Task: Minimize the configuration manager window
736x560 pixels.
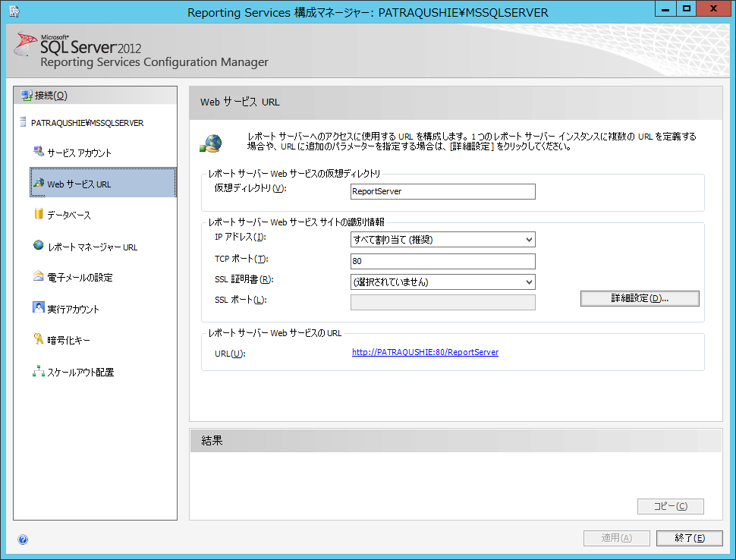Action: pos(665,8)
